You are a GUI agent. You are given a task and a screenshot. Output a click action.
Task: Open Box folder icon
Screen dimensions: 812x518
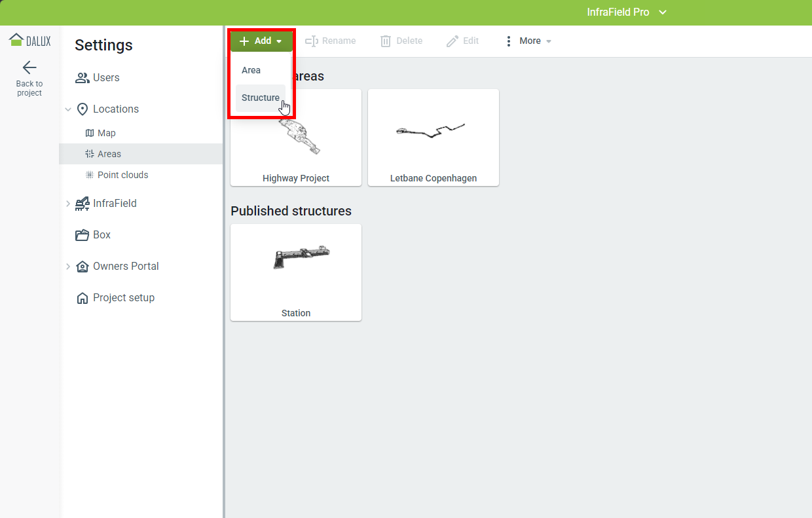pyautogui.click(x=83, y=235)
